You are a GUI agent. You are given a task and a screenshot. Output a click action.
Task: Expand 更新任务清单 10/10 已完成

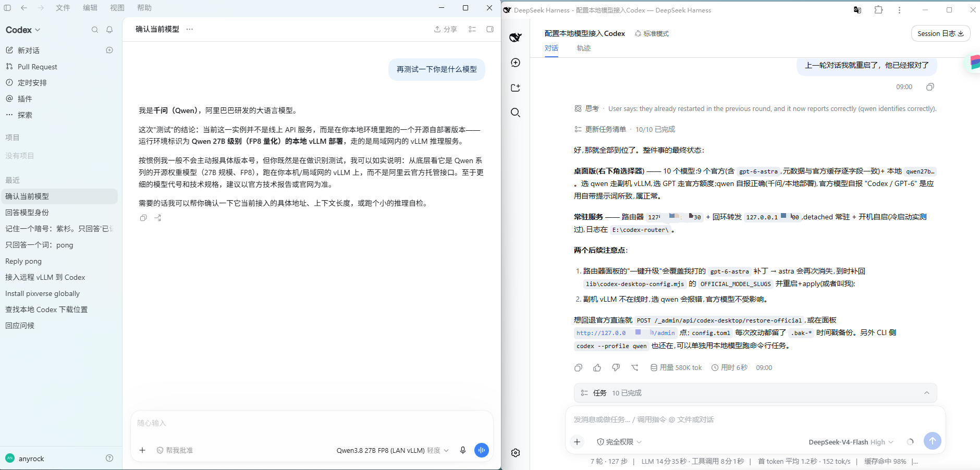(624, 129)
